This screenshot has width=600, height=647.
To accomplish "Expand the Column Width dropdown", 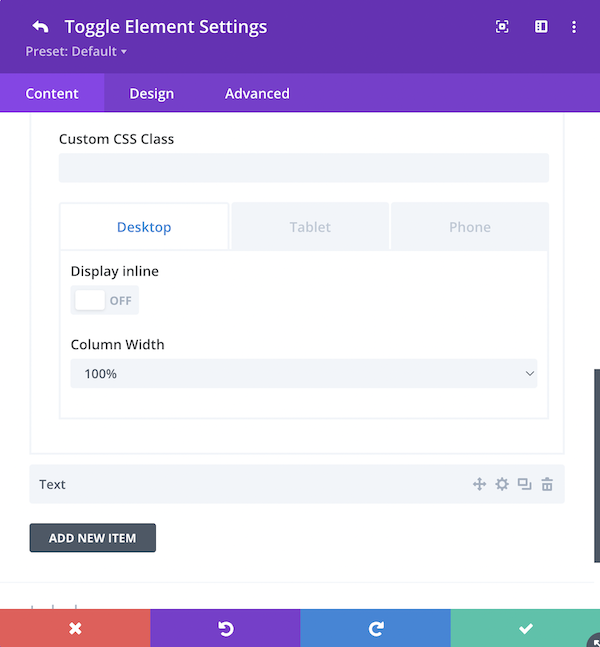I will pyautogui.click(x=304, y=373).
